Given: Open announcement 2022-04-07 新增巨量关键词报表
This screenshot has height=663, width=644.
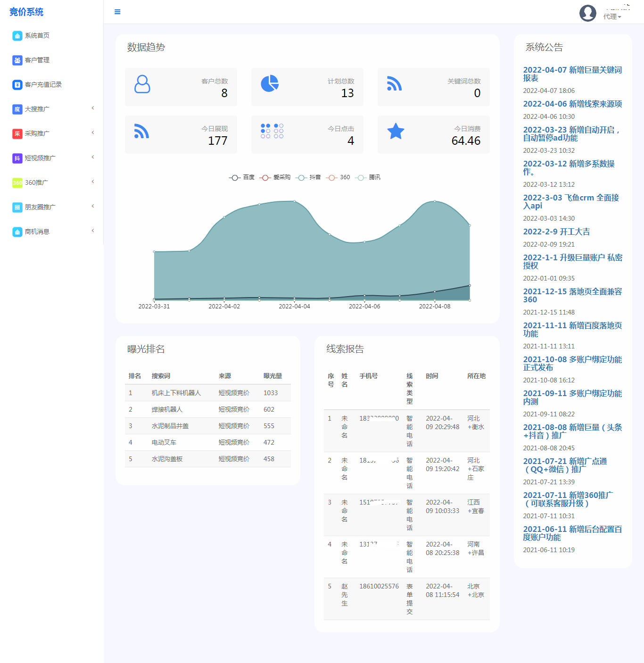Looking at the screenshot, I should 572,74.
